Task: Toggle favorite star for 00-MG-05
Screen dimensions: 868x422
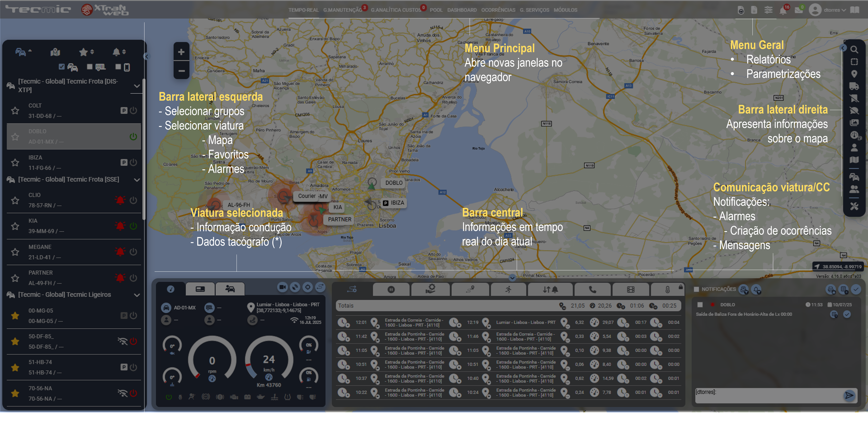Action: 15,316
